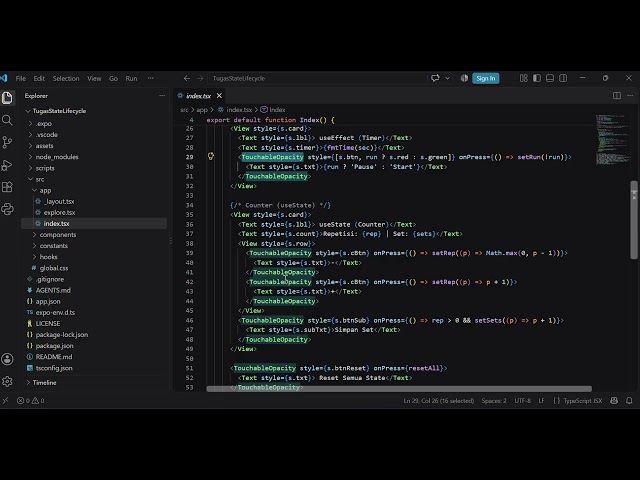Image resolution: width=640 pixels, height=480 pixels.
Task: Open the Explorer view in activity bar
Action: (x=7, y=98)
